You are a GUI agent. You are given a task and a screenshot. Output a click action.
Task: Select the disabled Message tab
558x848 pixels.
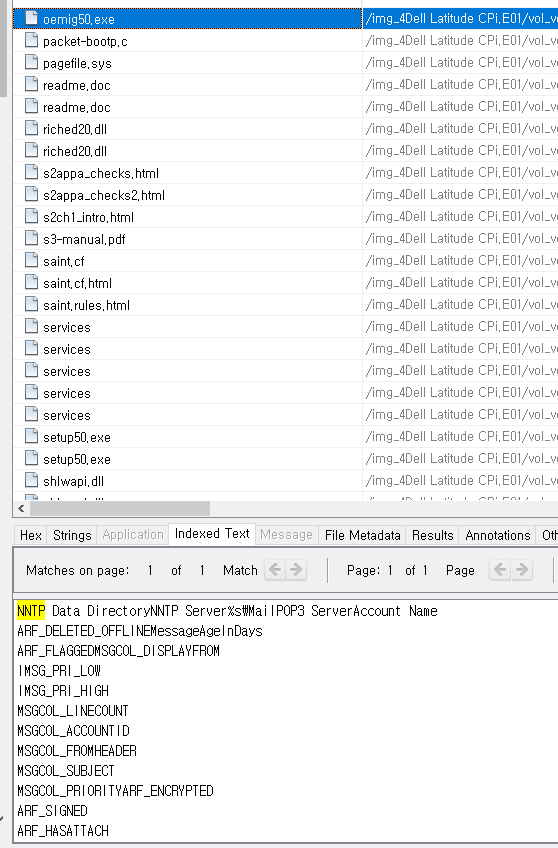(x=286, y=535)
